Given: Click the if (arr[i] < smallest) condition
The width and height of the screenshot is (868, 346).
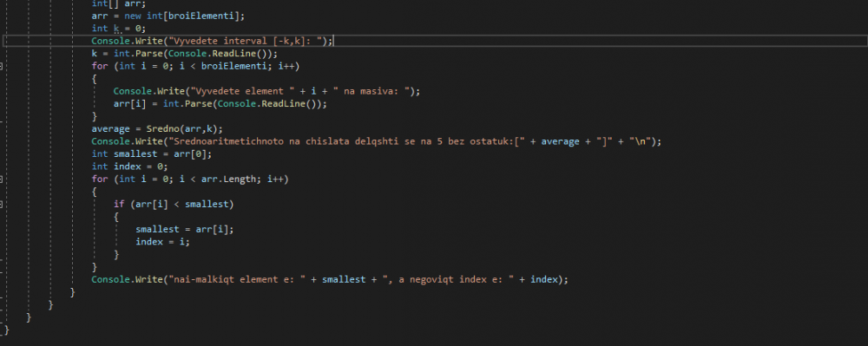Looking at the screenshot, I should point(174,205).
